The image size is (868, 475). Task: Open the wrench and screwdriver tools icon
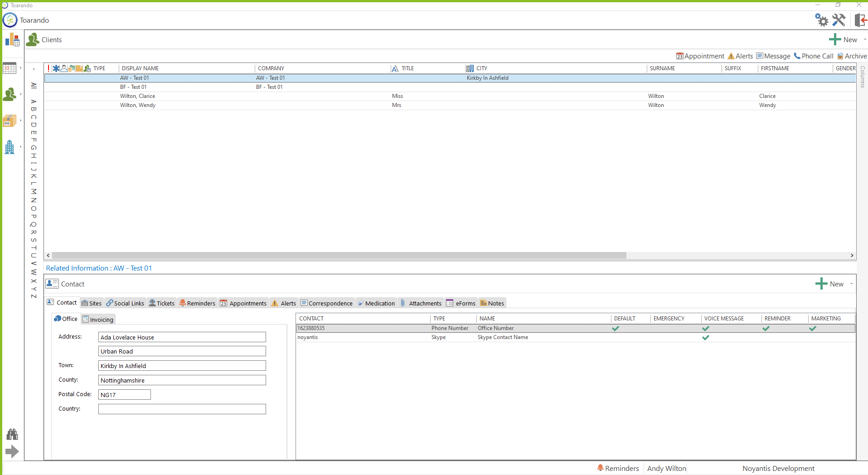point(839,20)
